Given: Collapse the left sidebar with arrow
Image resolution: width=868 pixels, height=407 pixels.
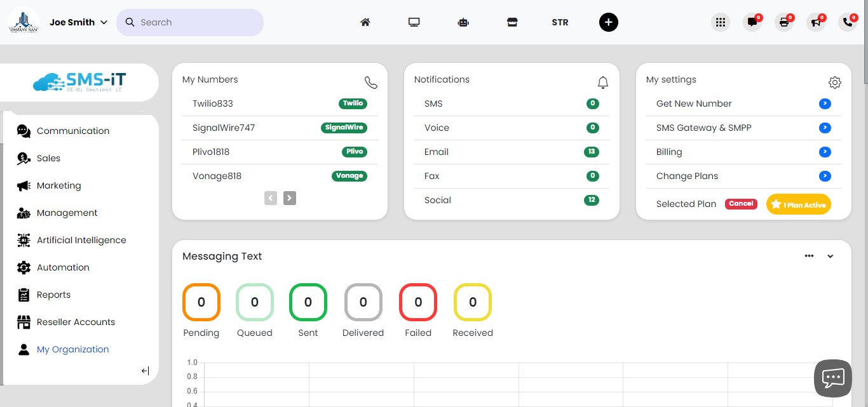Looking at the screenshot, I should point(145,371).
